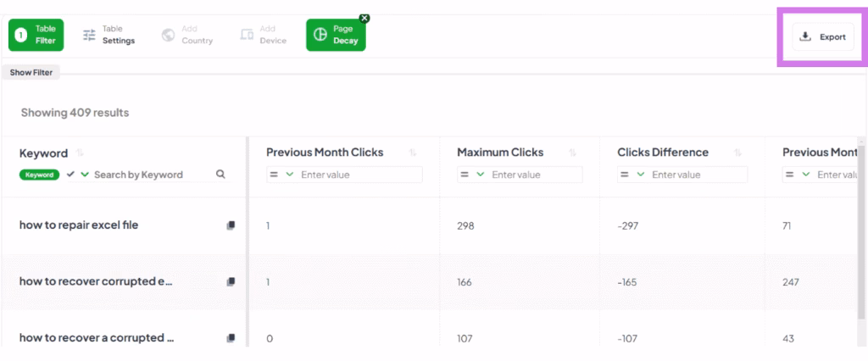Click the Export download button
Screen dimensions: 868x361
point(823,36)
